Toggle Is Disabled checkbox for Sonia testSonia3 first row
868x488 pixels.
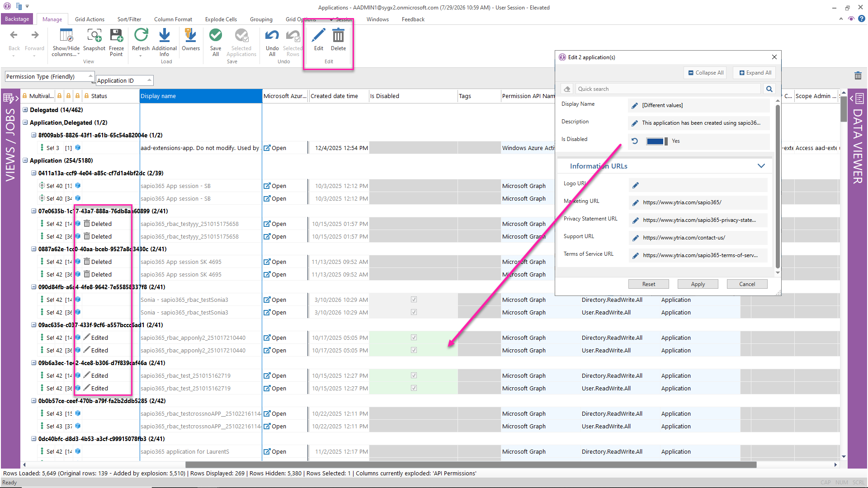point(414,300)
